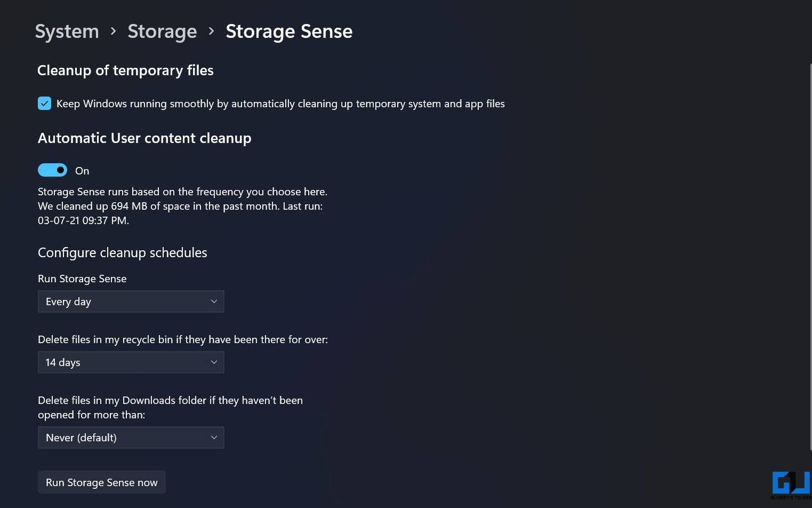Click the 'Keep Windows running smoothly' checkbox label
The width and height of the screenshot is (812, 508).
click(x=280, y=104)
